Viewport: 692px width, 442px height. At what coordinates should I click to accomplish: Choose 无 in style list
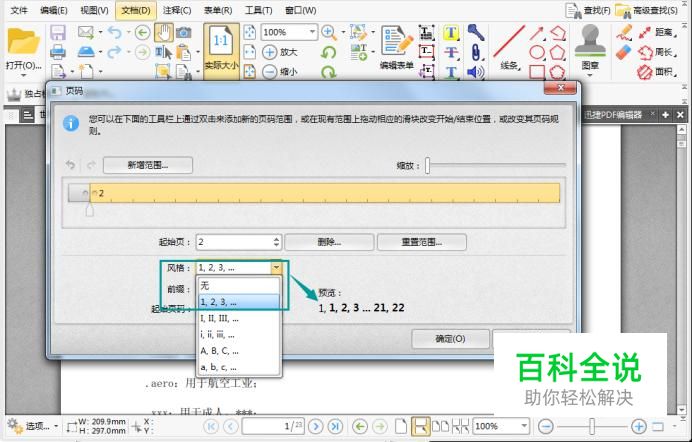[239, 286]
